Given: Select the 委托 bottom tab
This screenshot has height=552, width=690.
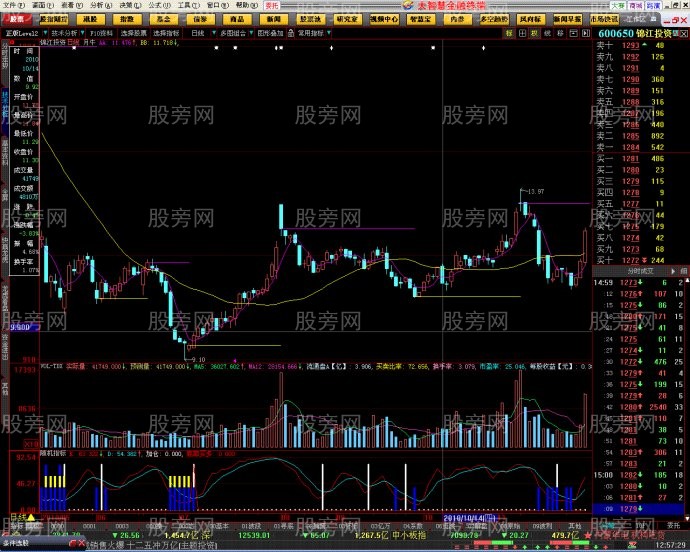Looking at the screenshot, I should 673,526.
